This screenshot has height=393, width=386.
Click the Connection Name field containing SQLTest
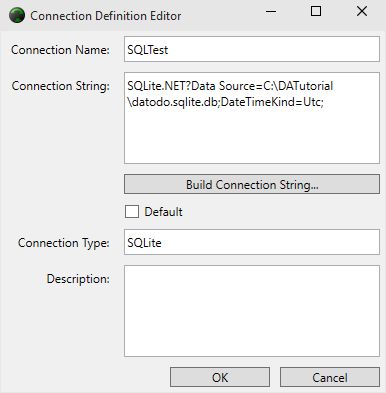[x=252, y=49]
